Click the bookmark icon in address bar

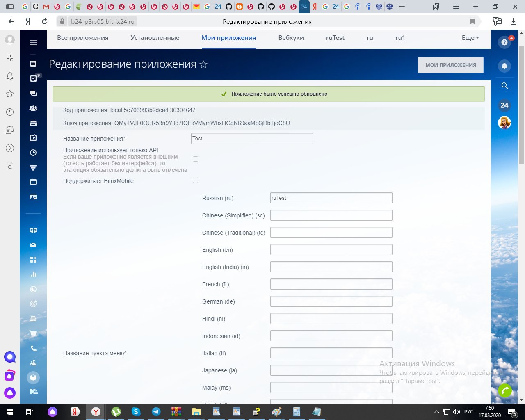coord(472,22)
